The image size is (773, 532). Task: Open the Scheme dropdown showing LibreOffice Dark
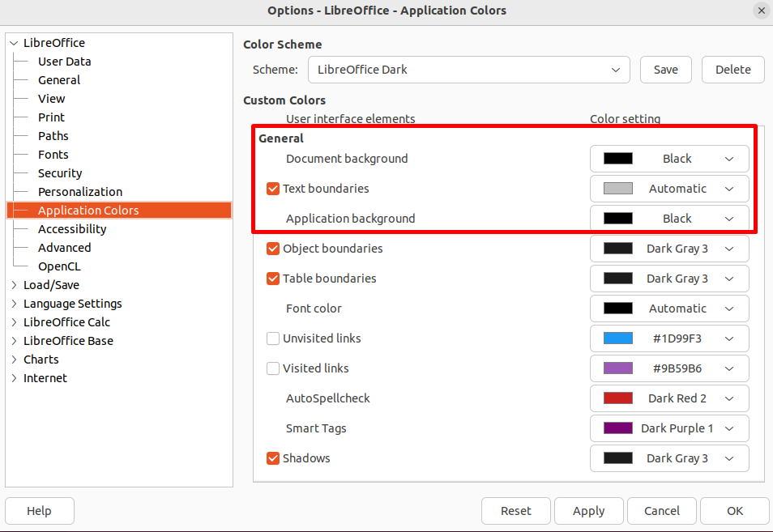(x=469, y=70)
